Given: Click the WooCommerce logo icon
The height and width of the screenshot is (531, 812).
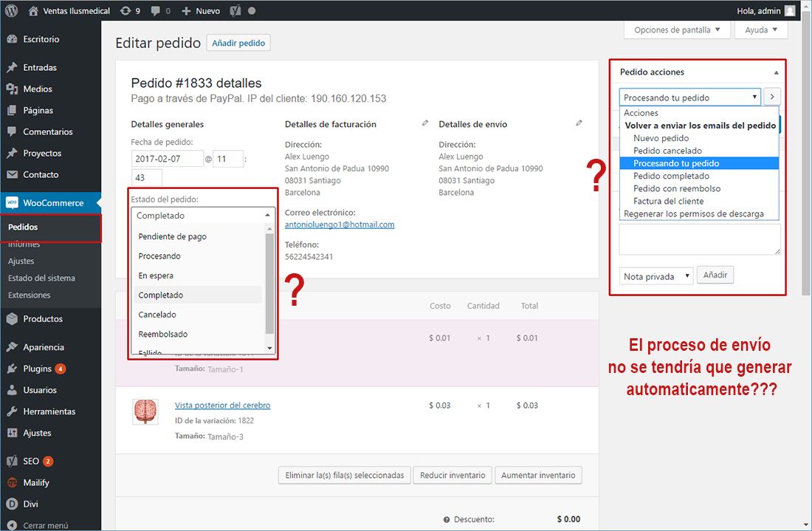Looking at the screenshot, I should click(12, 202).
